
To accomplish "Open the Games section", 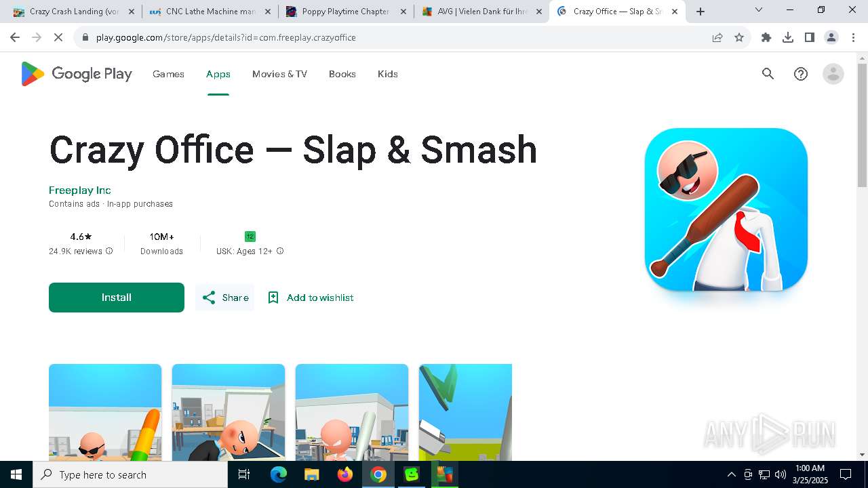I will (168, 74).
